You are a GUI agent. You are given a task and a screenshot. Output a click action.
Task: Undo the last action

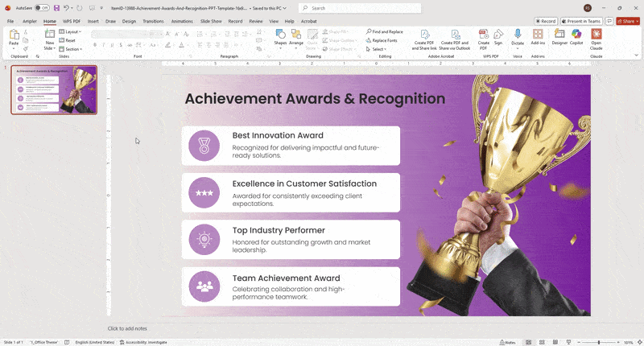click(x=66, y=8)
